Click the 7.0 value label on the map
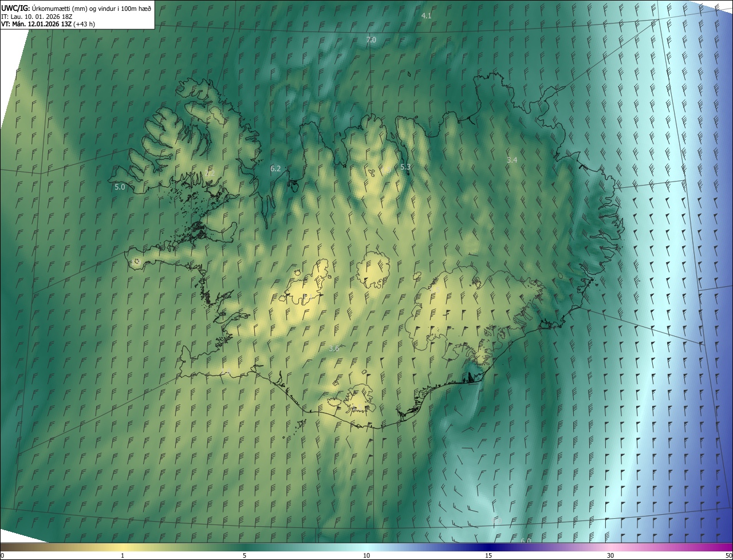 (x=371, y=40)
